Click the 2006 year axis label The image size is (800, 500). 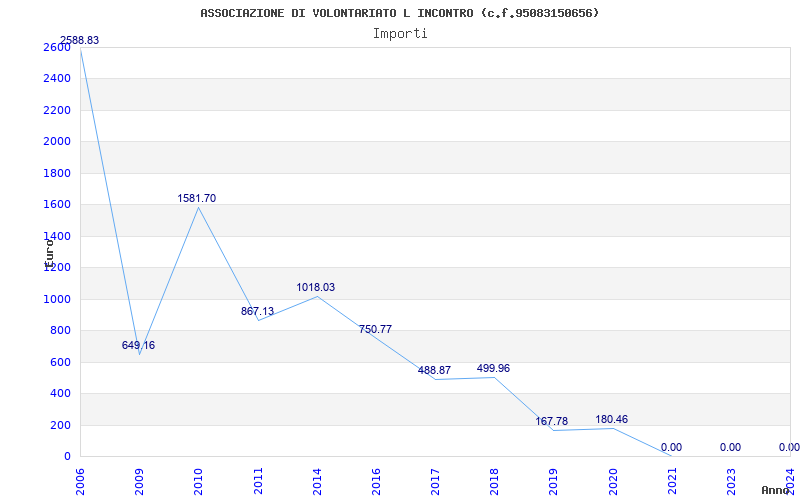80,480
